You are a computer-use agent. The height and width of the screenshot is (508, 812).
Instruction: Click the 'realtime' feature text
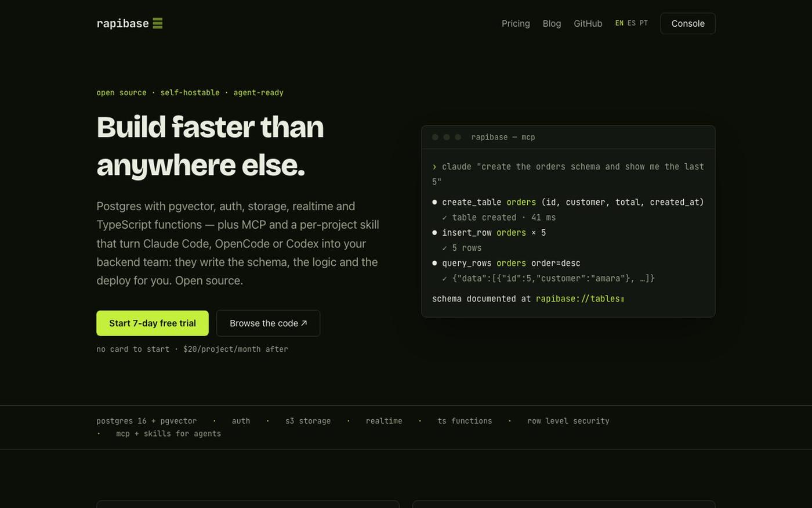(x=384, y=421)
